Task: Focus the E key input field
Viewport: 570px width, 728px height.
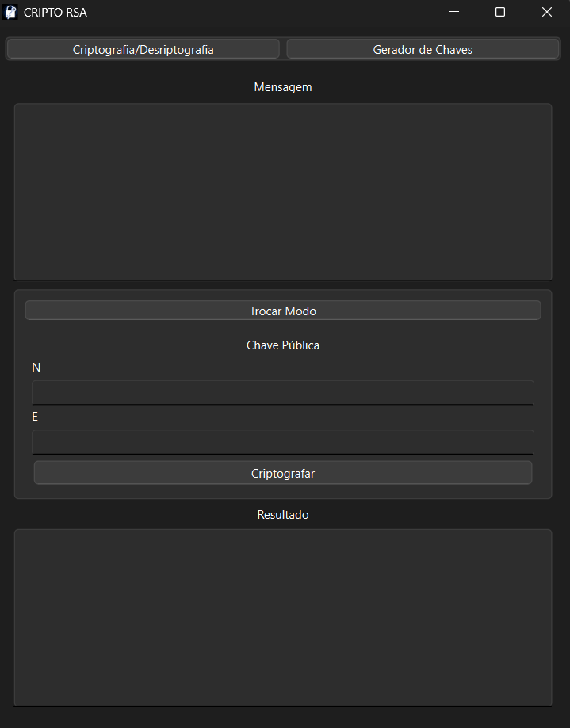Action: [x=283, y=443]
